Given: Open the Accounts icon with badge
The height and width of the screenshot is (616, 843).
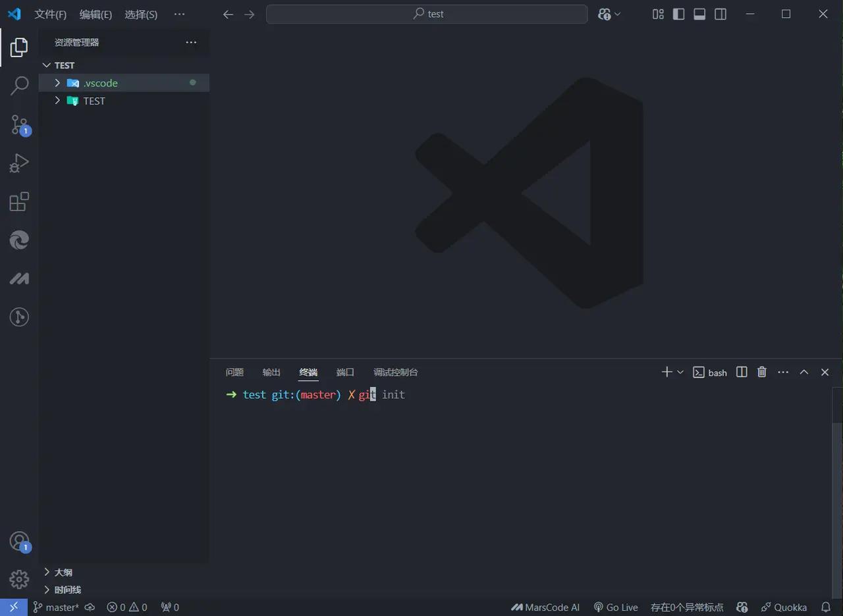Looking at the screenshot, I should click(19, 542).
